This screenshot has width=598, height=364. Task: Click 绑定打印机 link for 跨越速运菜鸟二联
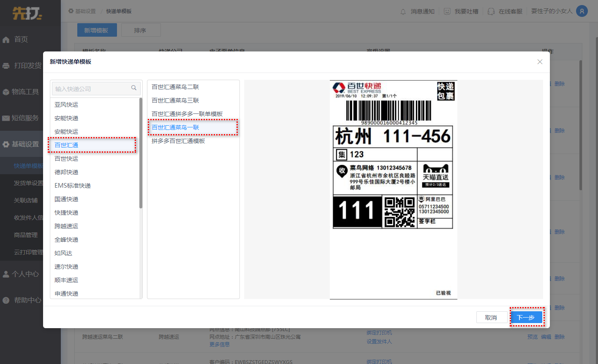[x=379, y=333]
